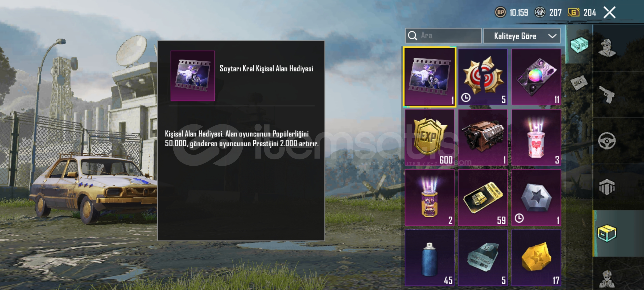This screenshot has width=644, height=290.
Task: Select the target medal item with 5
Action: tap(483, 77)
